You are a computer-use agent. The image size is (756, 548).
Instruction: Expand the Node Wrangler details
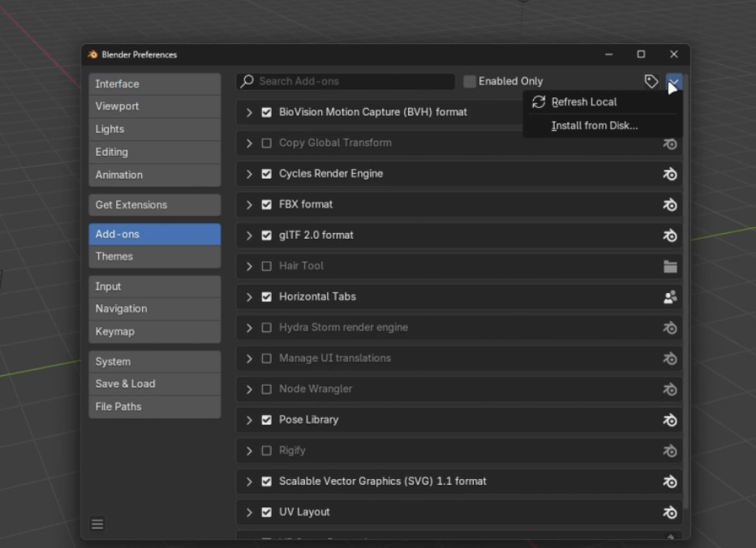(249, 390)
